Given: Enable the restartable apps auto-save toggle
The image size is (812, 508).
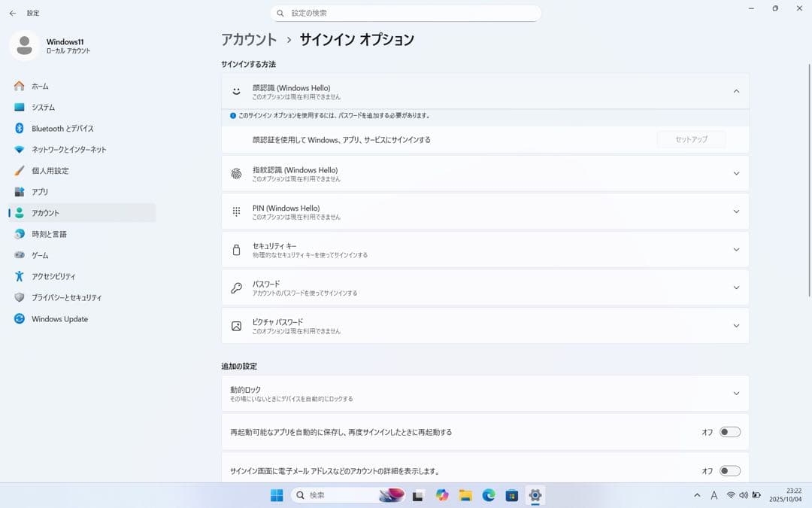Looking at the screenshot, I should coord(727,432).
